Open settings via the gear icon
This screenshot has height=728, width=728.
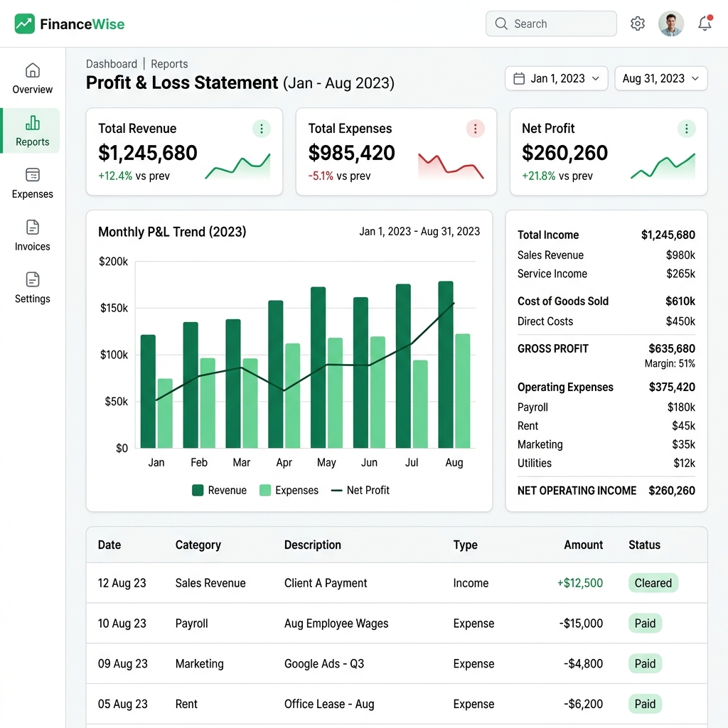point(638,23)
